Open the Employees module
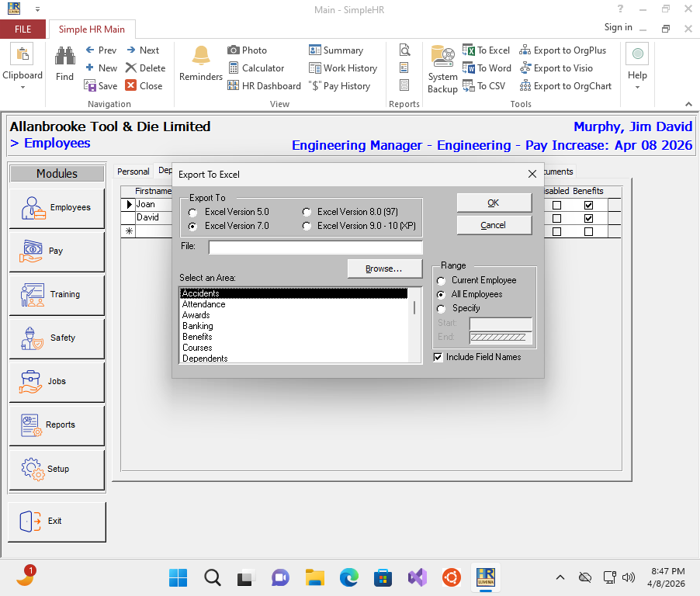Screen dimensions: 700x596 pyautogui.click(x=57, y=208)
